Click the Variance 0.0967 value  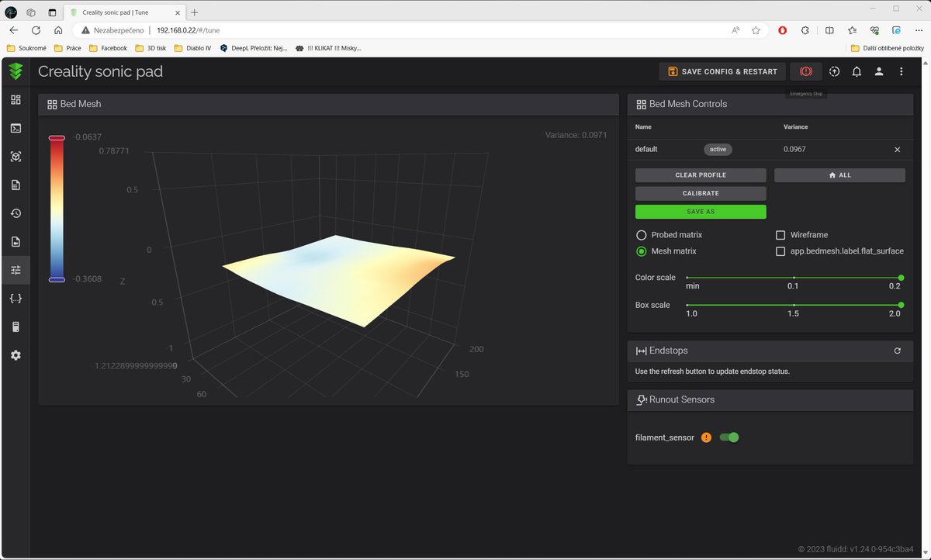click(794, 149)
